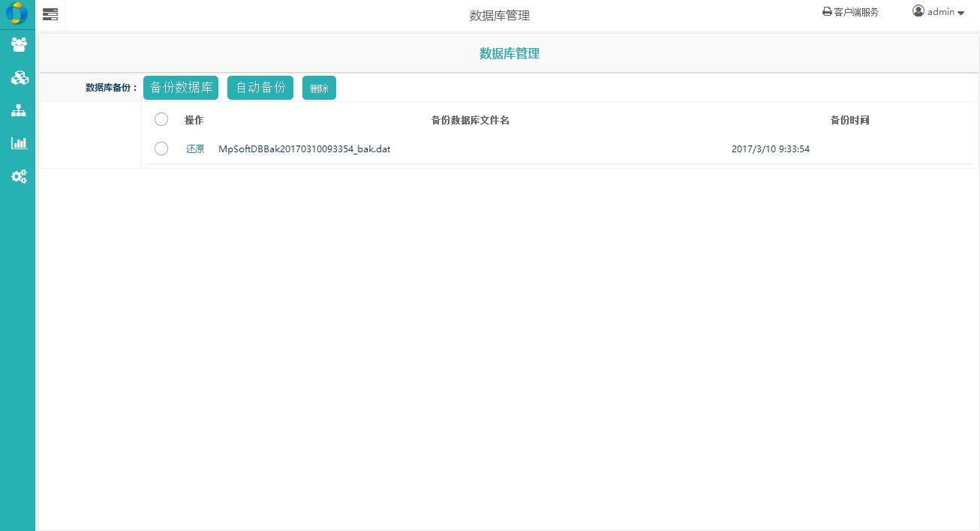This screenshot has width=980, height=531.
Task: Click the 备份时间 column header
Action: click(x=849, y=120)
